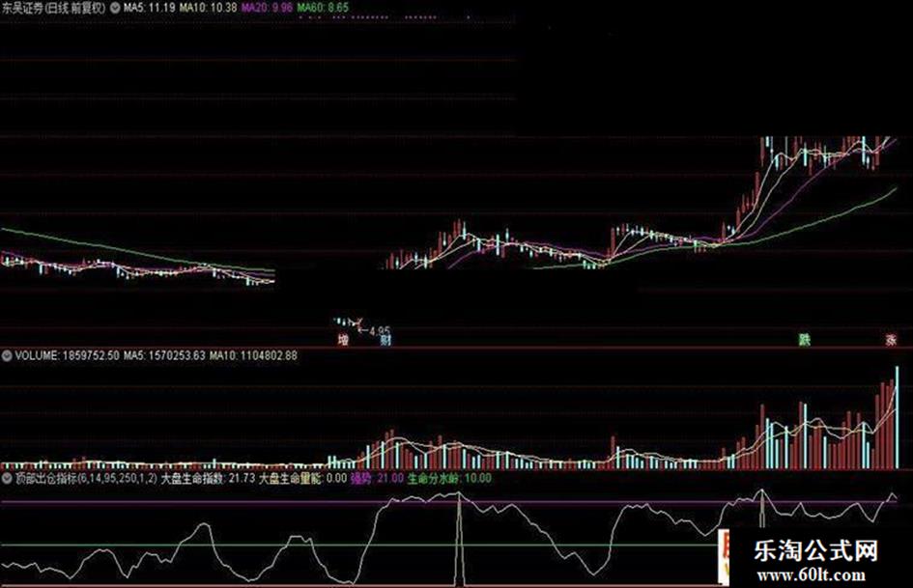The width and height of the screenshot is (913, 588).
Task: Expand the VOLUME panel indicator dropdown
Action: pos(7,355)
